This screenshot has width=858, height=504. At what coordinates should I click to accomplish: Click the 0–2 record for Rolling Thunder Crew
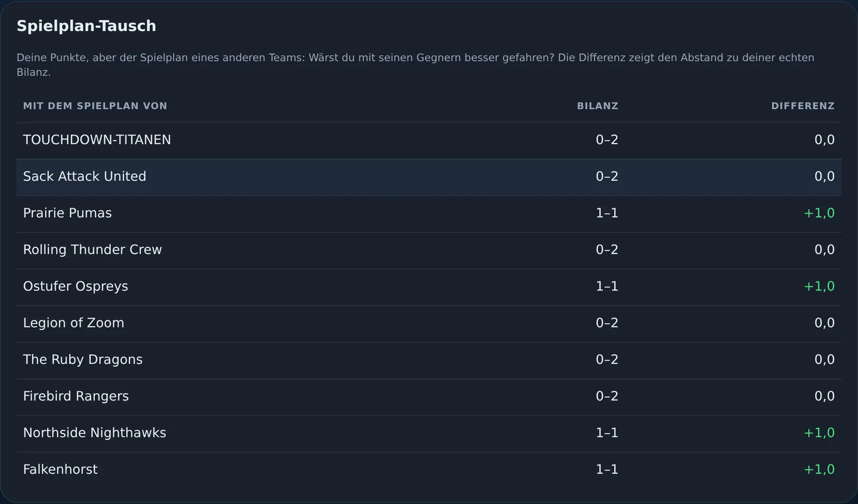click(x=607, y=250)
